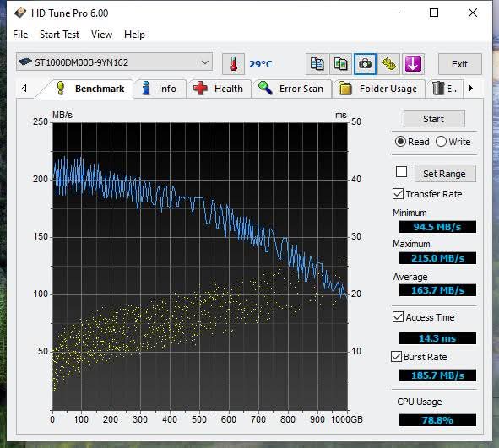Save screenshot using the camera icon
Screen dimensions: 499x448
pyautogui.click(x=365, y=64)
